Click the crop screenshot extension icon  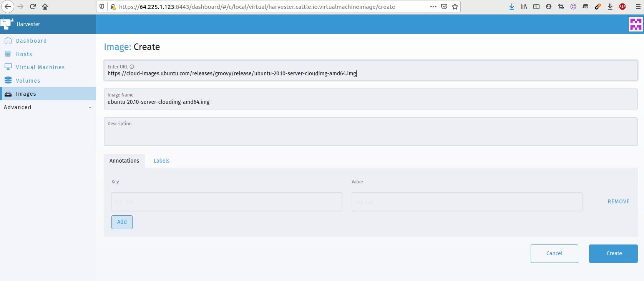pyautogui.click(x=561, y=7)
